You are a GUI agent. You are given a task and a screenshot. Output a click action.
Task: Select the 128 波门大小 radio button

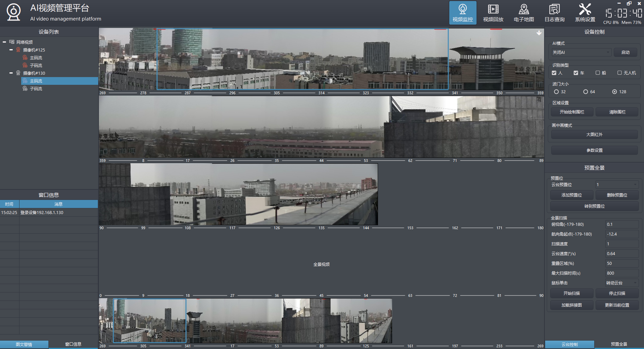click(614, 92)
